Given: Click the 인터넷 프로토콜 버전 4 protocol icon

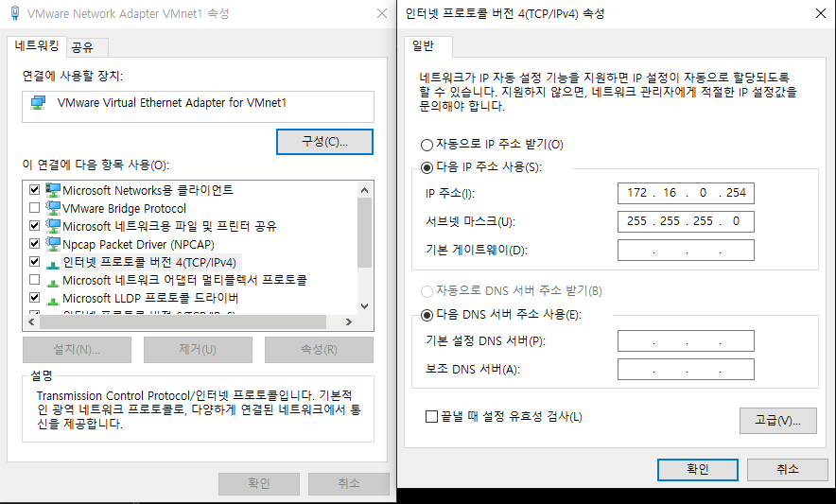Looking at the screenshot, I should (x=53, y=264).
